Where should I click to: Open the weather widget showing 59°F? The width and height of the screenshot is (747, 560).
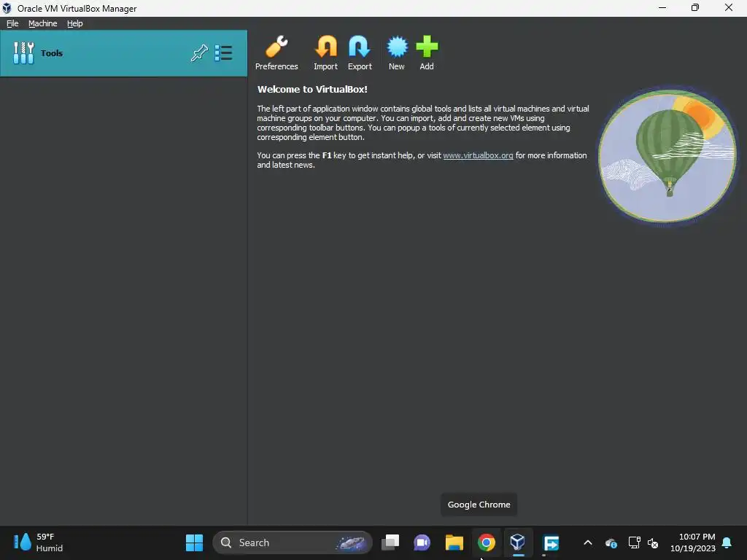38,542
